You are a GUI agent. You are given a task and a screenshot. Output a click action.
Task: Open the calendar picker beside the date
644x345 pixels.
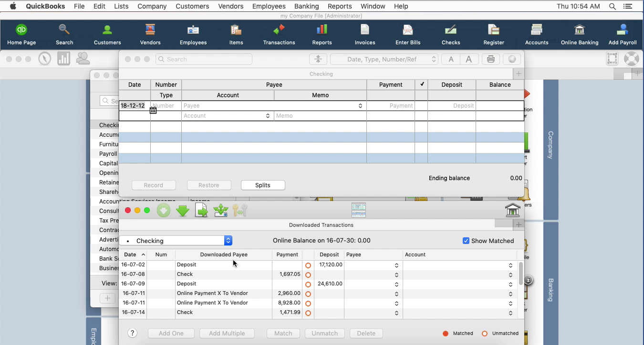point(153,111)
